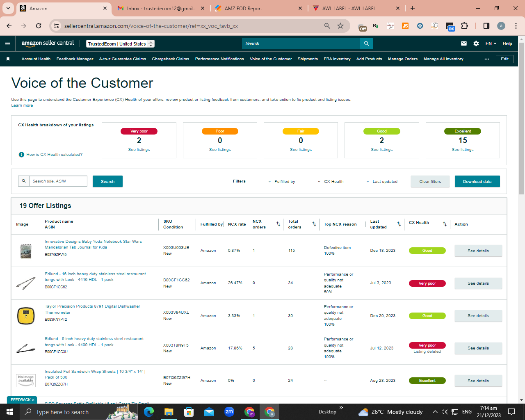
Task: Click the browser address bar URL
Action: click(151, 26)
